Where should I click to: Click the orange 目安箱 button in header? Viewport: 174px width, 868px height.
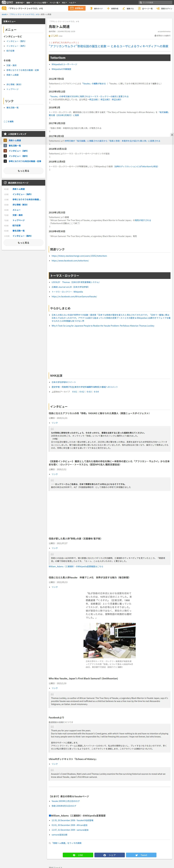[77, 8]
